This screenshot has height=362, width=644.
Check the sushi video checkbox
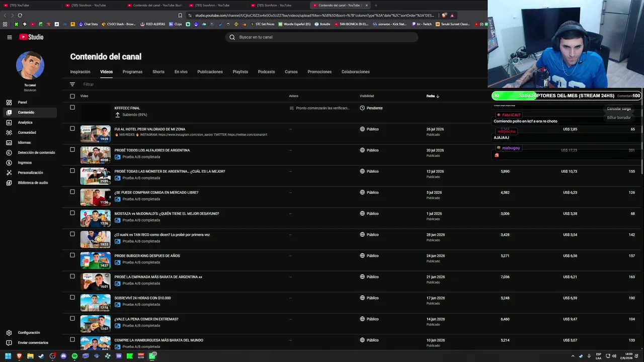pos(72,234)
